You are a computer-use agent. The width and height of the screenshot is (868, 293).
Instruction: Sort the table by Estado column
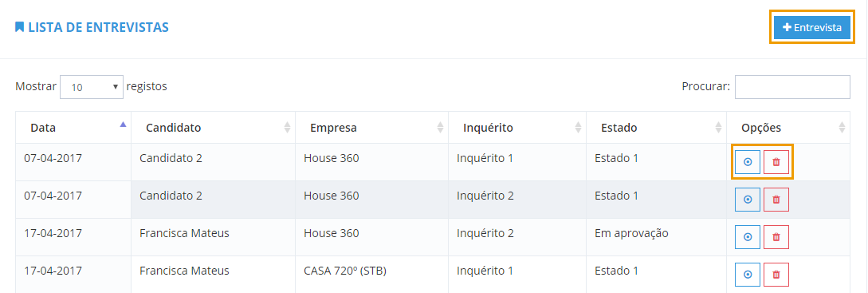pyautogui.click(x=656, y=128)
